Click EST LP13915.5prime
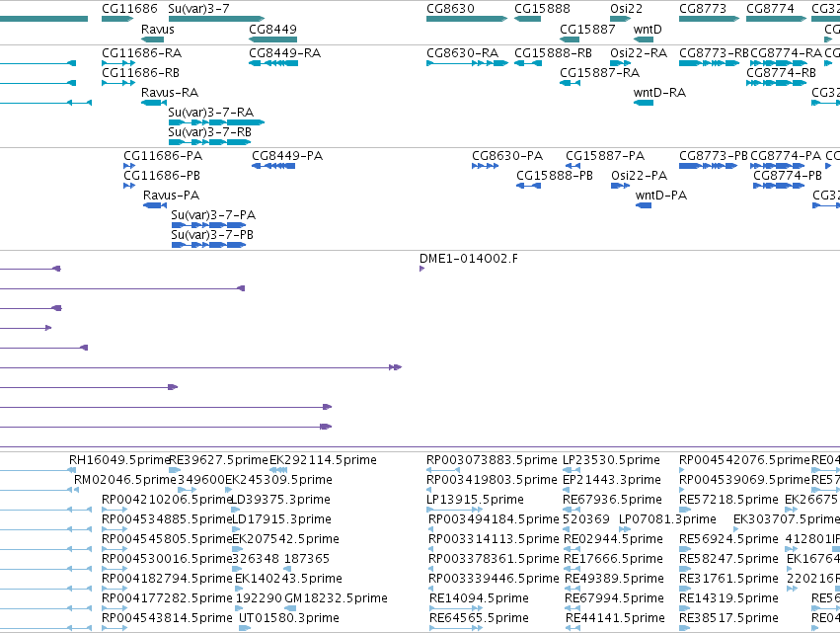This screenshot has height=633, width=840. click(475, 500)
